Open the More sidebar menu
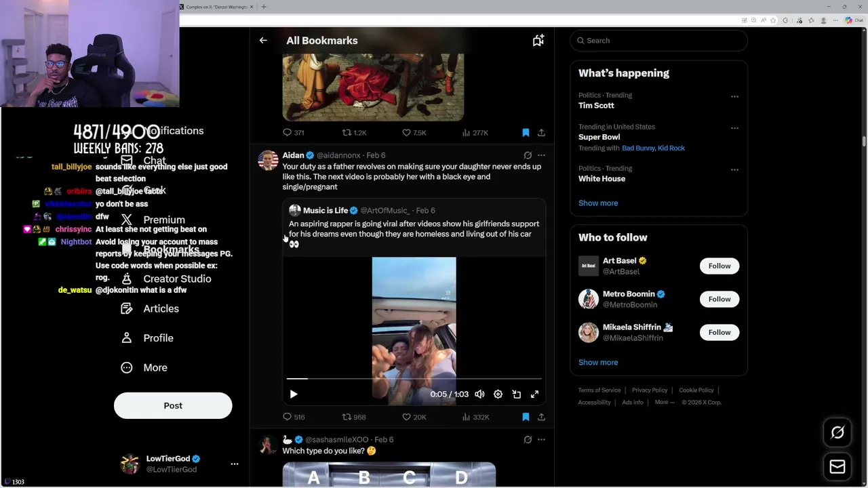868x488 pixels. coord(144,367)
